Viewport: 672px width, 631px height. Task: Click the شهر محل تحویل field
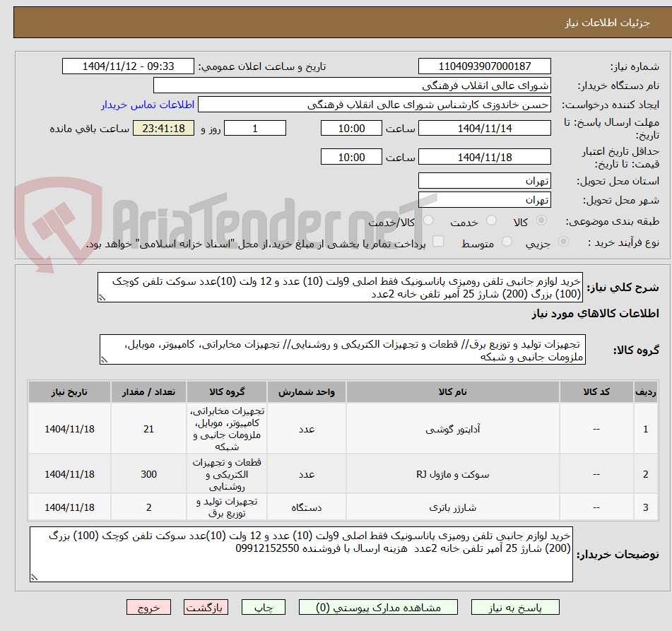coord(484,200)
